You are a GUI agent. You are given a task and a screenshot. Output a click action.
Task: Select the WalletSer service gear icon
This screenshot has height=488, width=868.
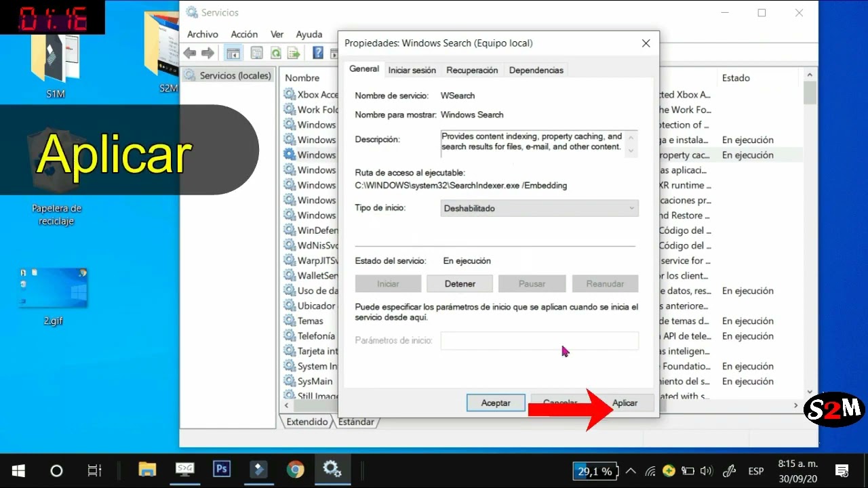290,275
